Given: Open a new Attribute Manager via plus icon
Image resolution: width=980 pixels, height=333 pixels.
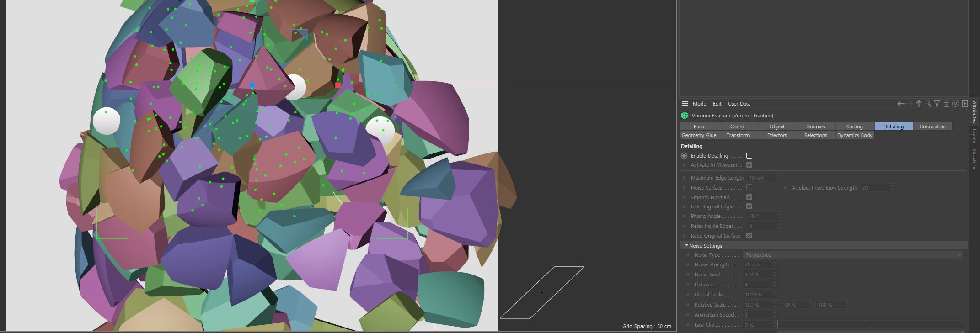Looking at the screenshot, I should tap(964, 104).
